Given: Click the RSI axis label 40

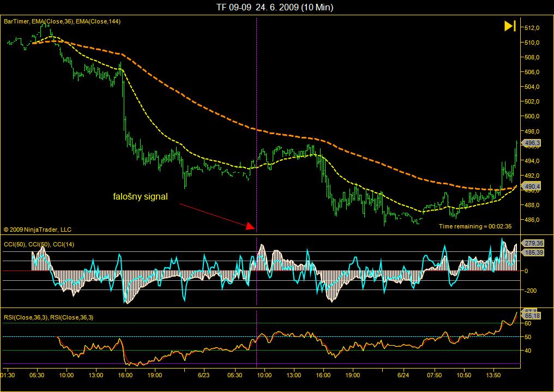Looking at the screenshot, I should 528,351.
